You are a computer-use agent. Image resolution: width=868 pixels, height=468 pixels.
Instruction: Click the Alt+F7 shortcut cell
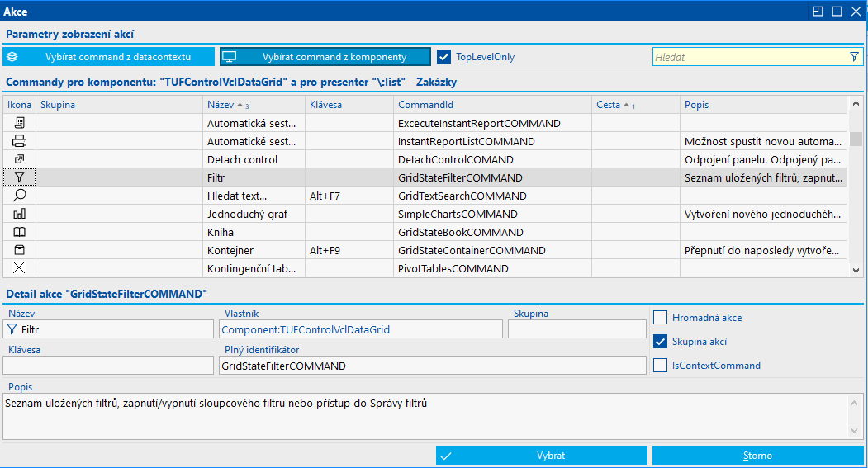(x=349, y=196)
